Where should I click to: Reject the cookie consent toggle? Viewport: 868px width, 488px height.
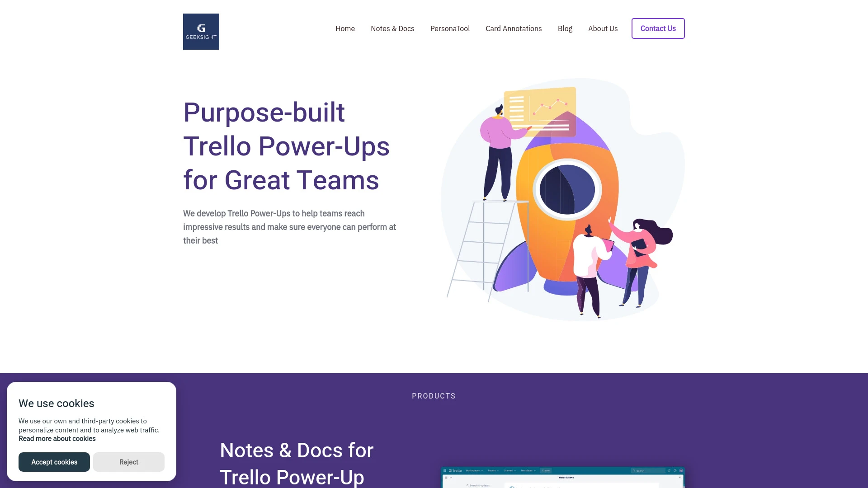pyautogui.click(x=129, y=462)
